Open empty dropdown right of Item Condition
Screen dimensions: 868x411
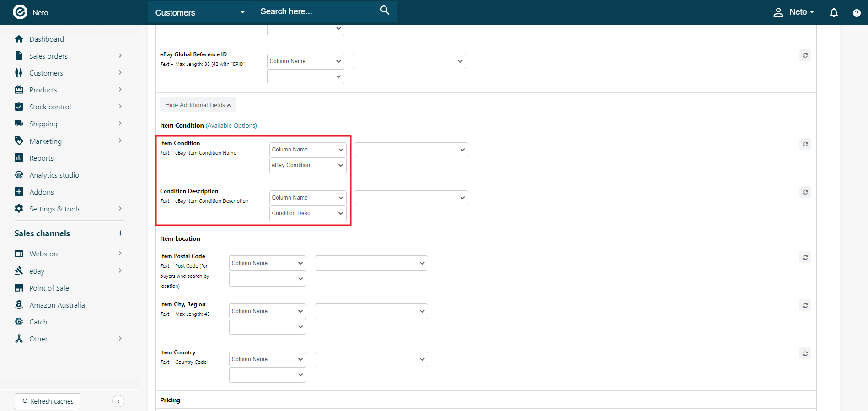tap(412, 150)
